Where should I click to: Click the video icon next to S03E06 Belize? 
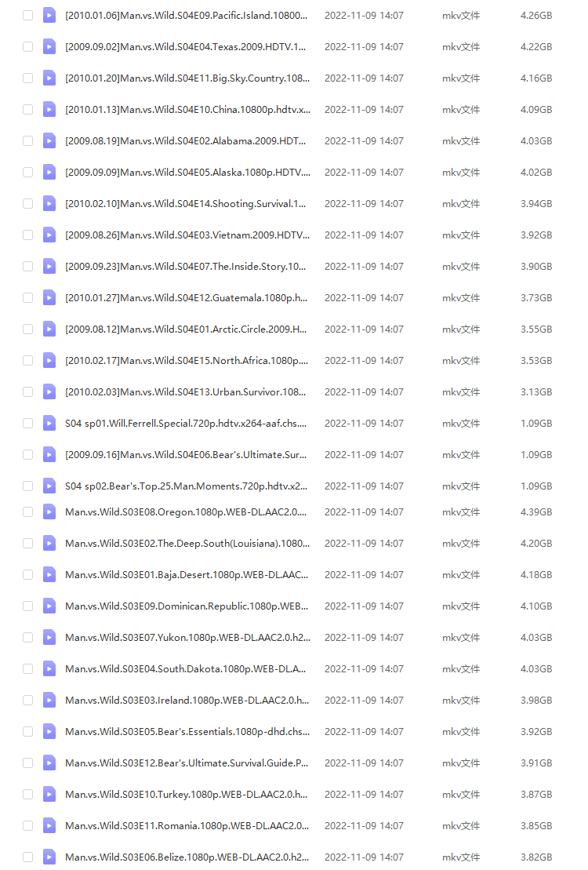click(49, 857)
